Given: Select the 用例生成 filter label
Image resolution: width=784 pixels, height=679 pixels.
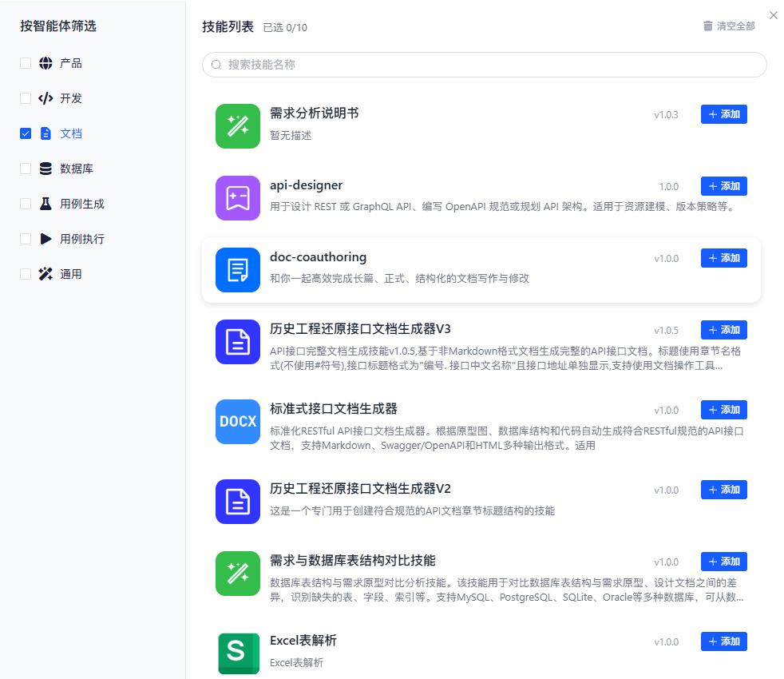Looking at the screenshot, I should point(82,204).
